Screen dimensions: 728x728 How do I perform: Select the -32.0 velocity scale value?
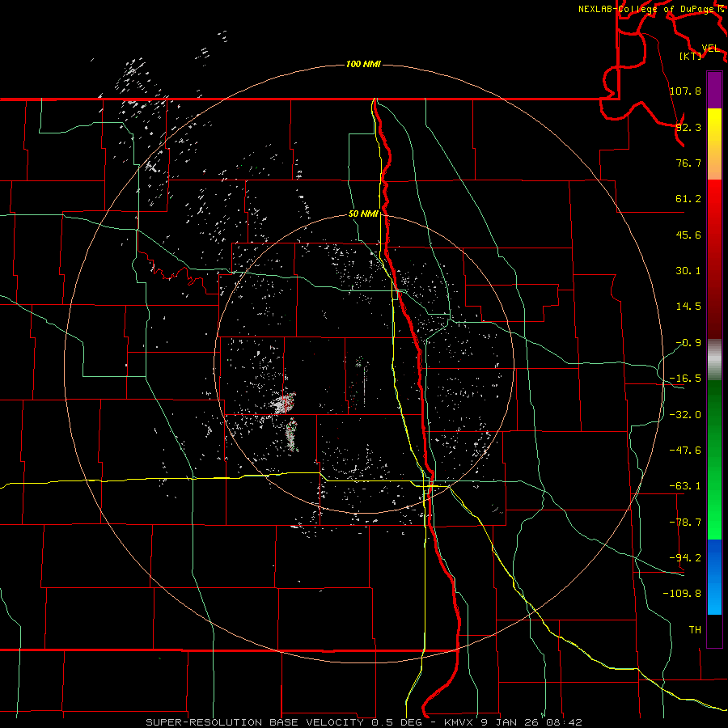point(685,415)
